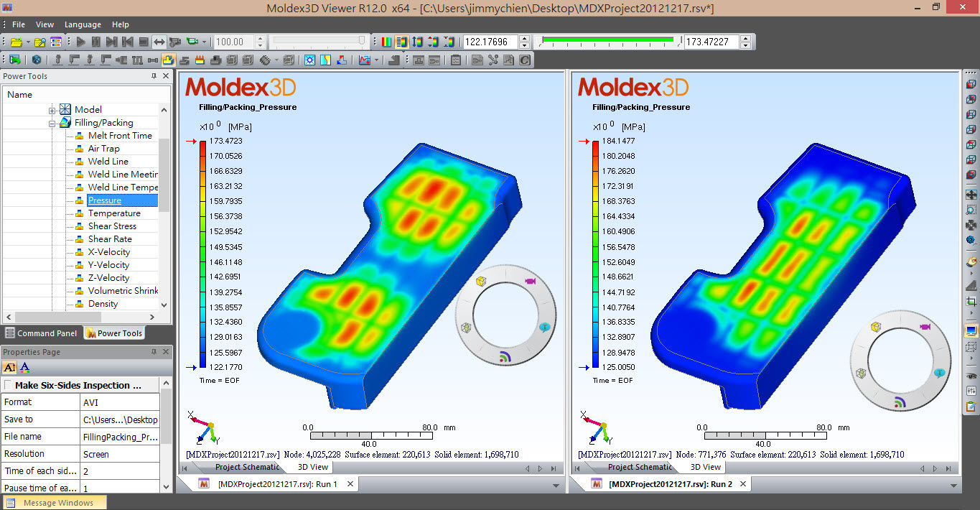The image size is (980, 510).
Task: Select Shear Stress result in the tree
Action: (112, 226)
